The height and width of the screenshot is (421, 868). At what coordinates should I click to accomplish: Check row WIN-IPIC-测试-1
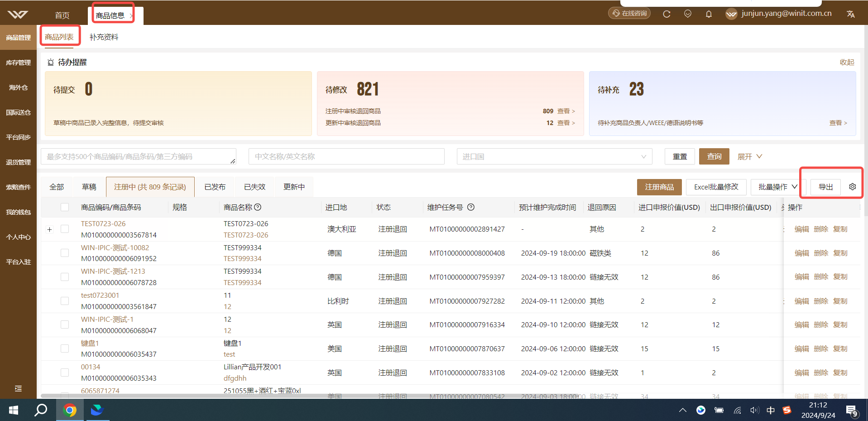coord(65,324)
